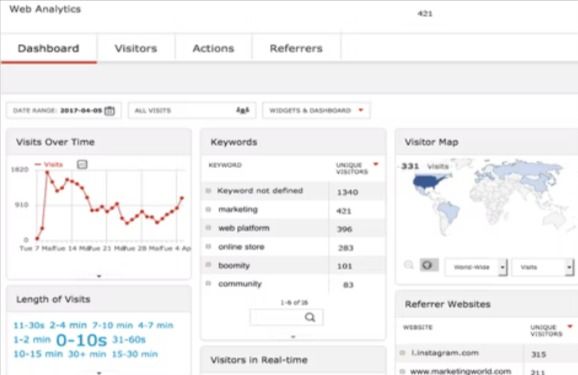Viewport: 578px width, 375px height.
Task: Select the 7-10 min visit length tag
Action: click(x=112, y=325)
